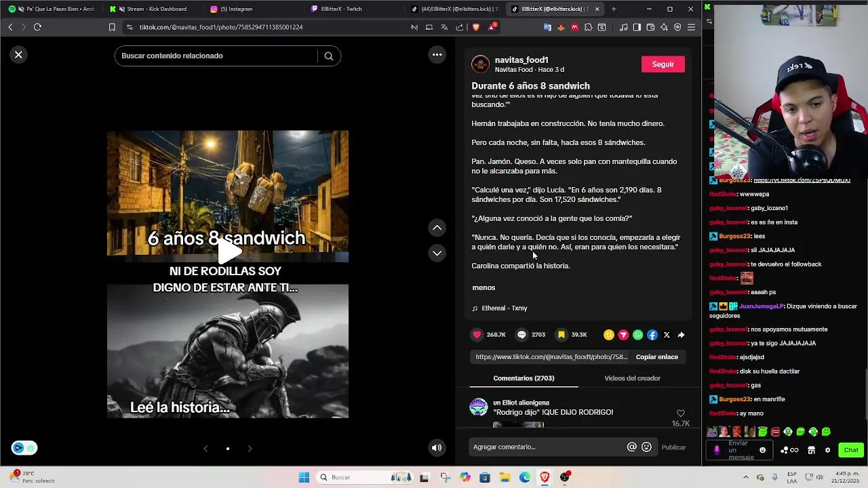The width and height of the screenshot is (868, 488).
Task: Click the mention @ icon in comment box
Action: click(632, 447)
